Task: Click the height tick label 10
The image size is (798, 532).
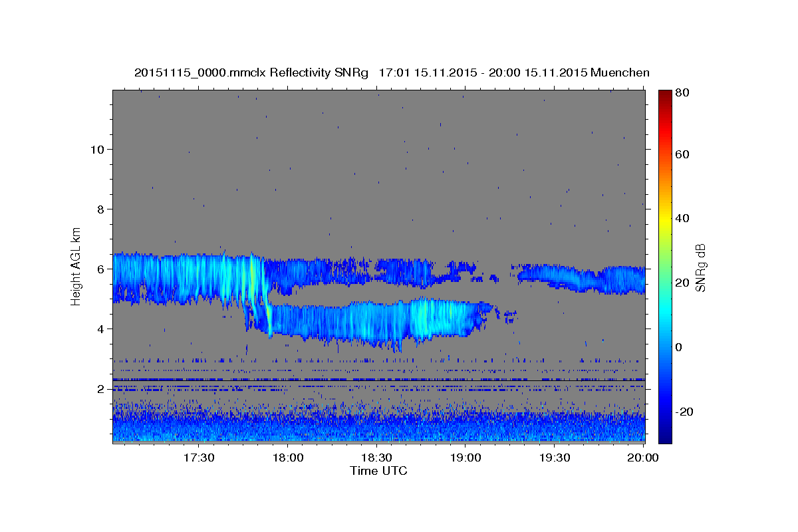Action: (x=97, y=149)
